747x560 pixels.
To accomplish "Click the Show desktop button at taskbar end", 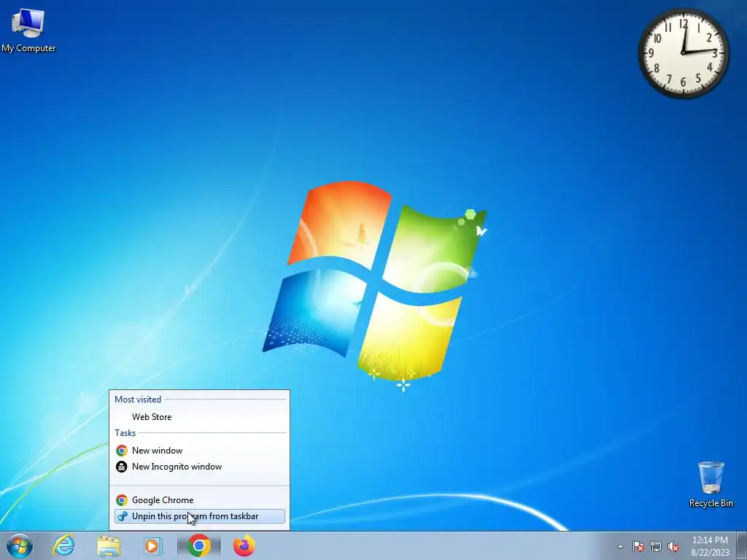I will 742,545.
